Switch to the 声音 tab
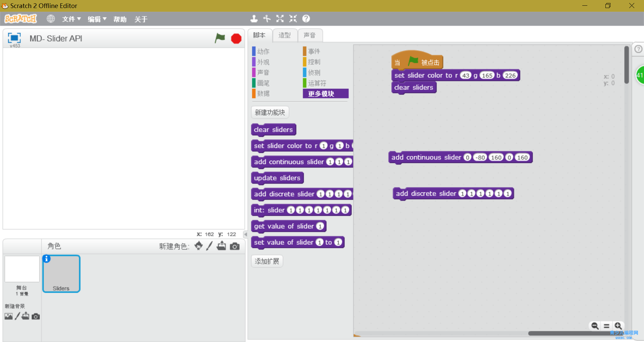 point(310,35)
